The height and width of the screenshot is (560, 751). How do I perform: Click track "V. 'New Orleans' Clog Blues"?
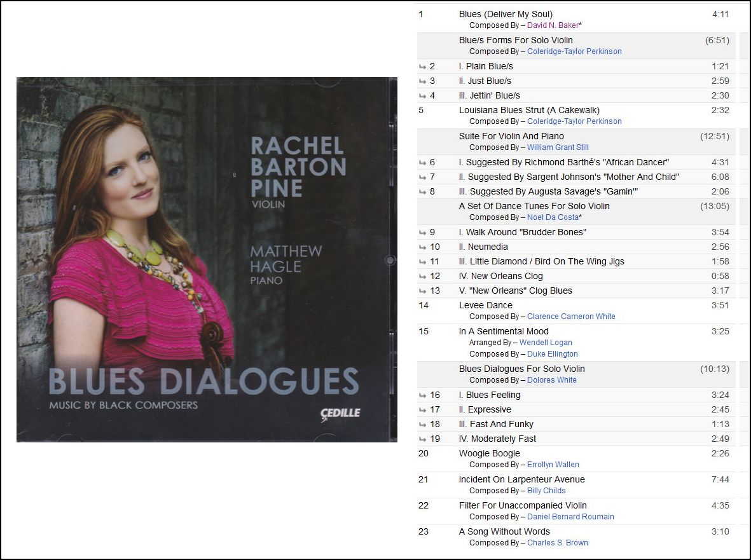515,291
